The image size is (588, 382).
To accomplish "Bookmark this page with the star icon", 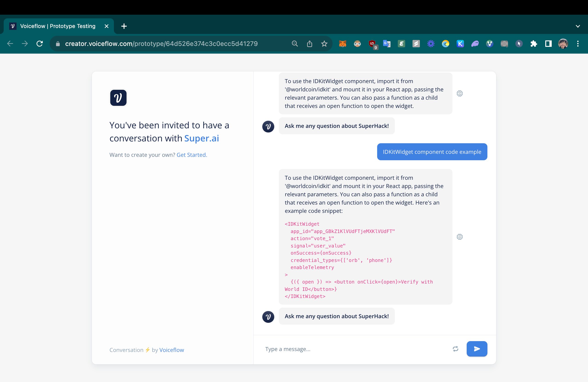I will pyautogui.click(x=324, y=44).
